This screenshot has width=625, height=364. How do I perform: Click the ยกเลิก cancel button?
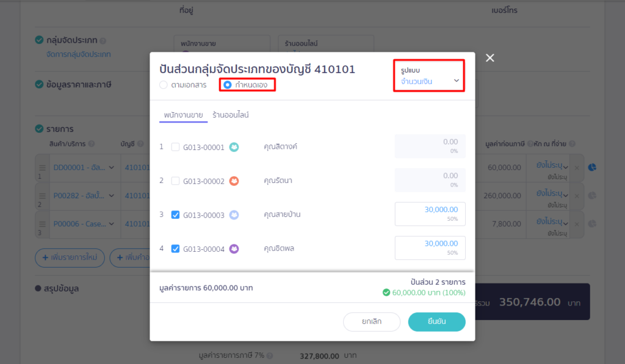tap(371, 321)
